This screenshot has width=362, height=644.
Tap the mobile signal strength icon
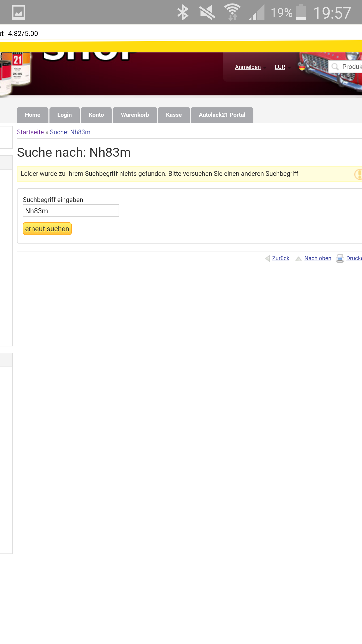[x=256, y=12]
